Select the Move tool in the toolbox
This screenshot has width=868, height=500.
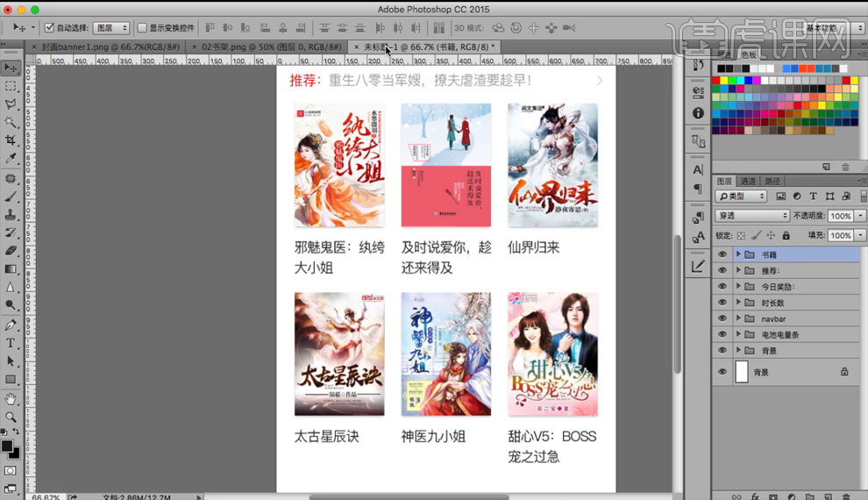pyautogui.click(x=11, y=68)
